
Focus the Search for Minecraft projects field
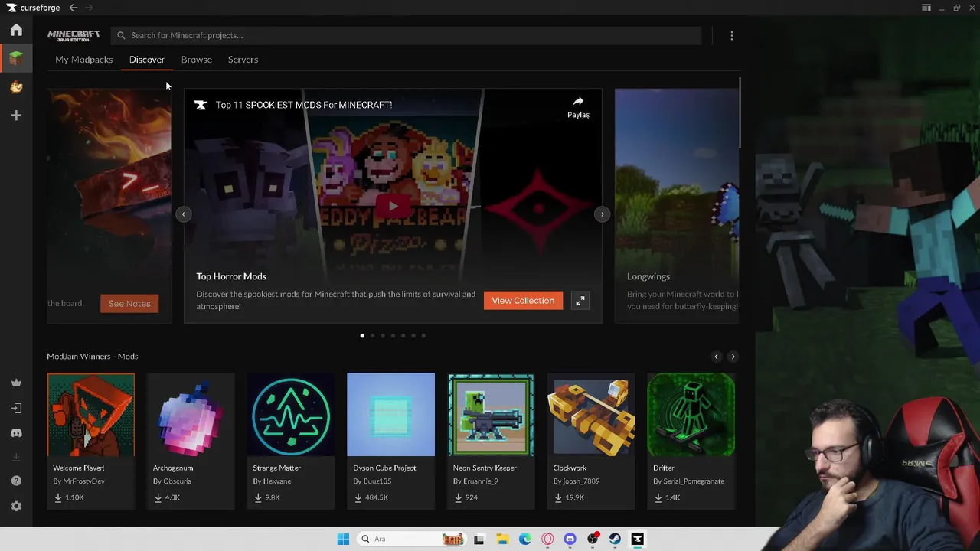coord(406,35)
